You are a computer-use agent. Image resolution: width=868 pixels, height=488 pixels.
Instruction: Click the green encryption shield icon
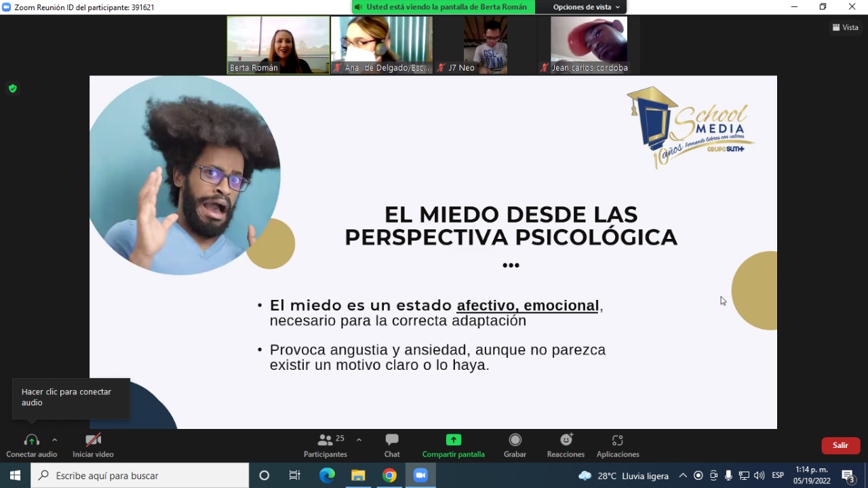[12, 88]
